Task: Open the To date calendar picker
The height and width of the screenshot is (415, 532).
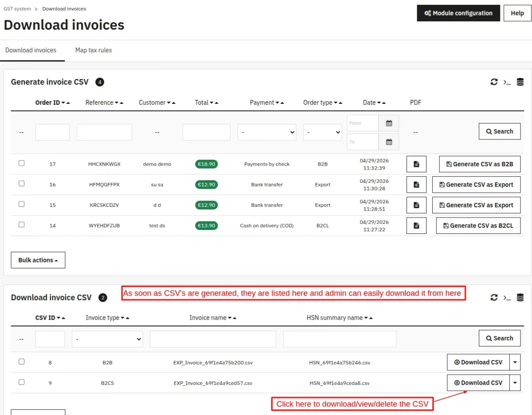Action: pyautogui.click(x=389, y=142)
